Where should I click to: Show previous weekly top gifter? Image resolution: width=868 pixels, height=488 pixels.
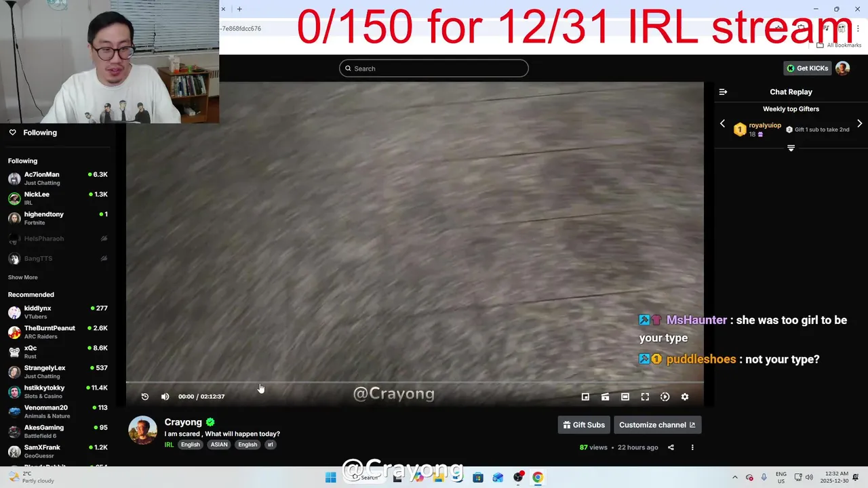(722, 123)
